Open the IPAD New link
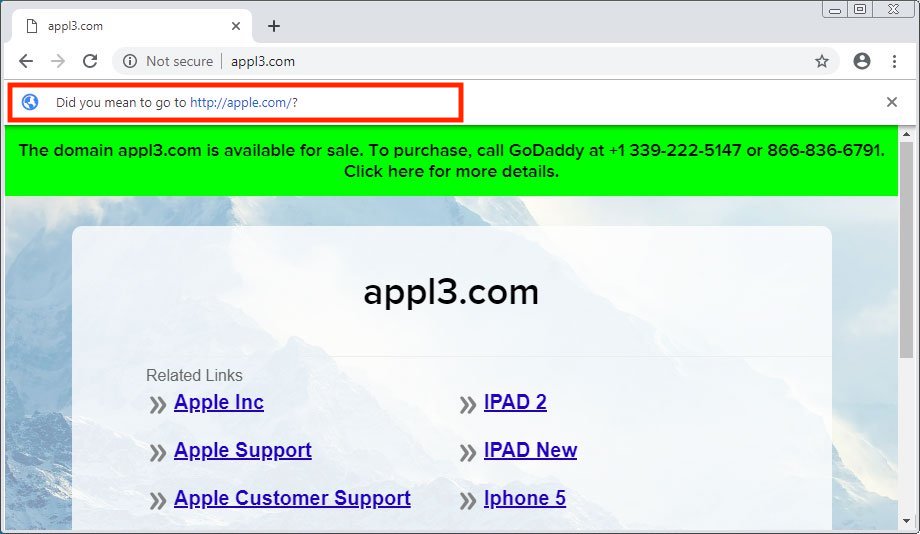Screen dimensions: 920x534 [x=530, y=451]
